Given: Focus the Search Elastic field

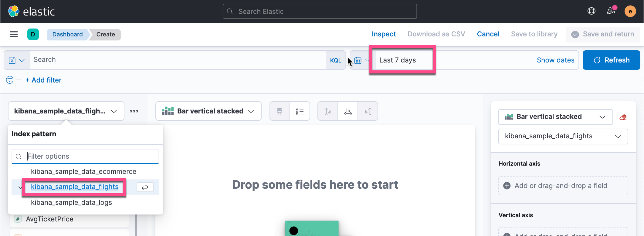Looking at the screenshot, I should 320,11.
